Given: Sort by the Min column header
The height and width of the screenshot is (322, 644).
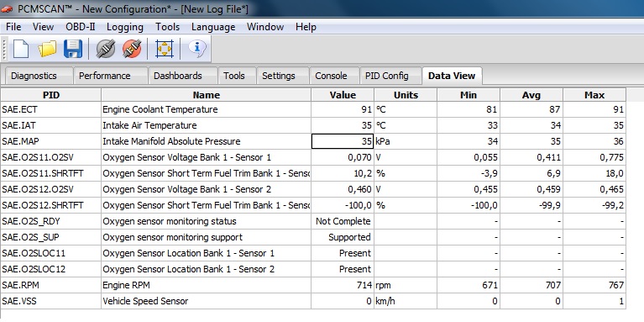Looking at the screenshot, I should click(x=469, y=95).
